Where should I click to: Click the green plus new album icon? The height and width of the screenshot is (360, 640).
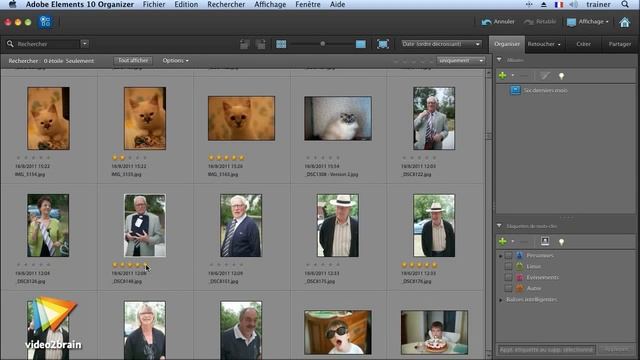(502, 76)
